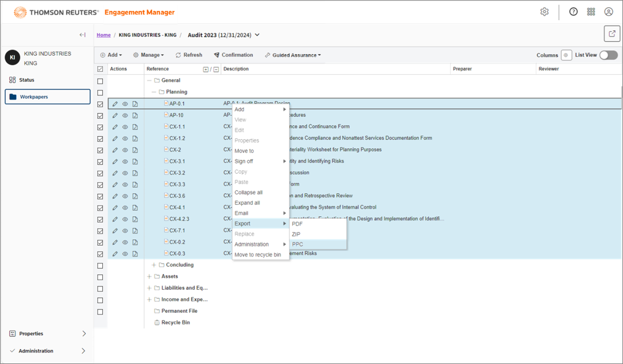Click the open in new window icon
This screenshot has height=364, width=623.
click(x=611, y=34)
